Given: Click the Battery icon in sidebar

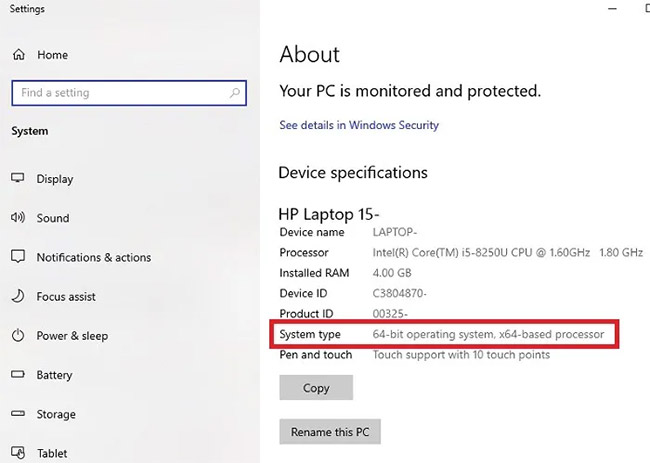Looking at the screenshot, I should click(x=18, y=375).
